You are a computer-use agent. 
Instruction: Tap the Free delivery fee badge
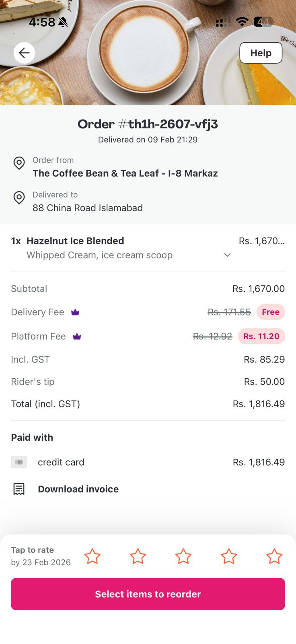click(x=271, y=312)
